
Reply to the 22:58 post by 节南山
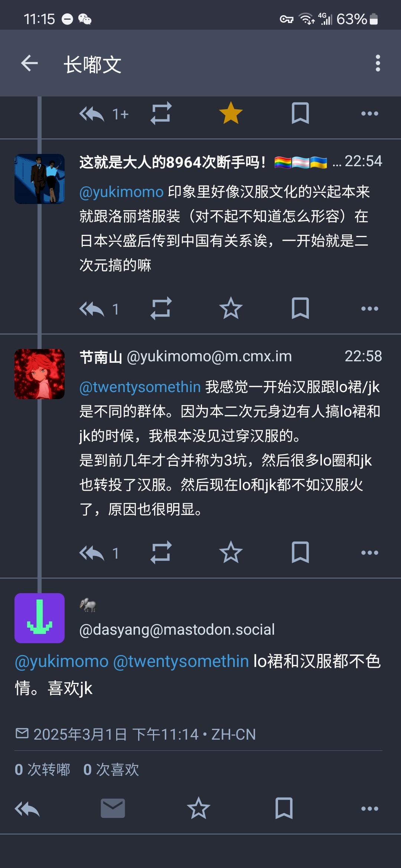click(92, 552)
